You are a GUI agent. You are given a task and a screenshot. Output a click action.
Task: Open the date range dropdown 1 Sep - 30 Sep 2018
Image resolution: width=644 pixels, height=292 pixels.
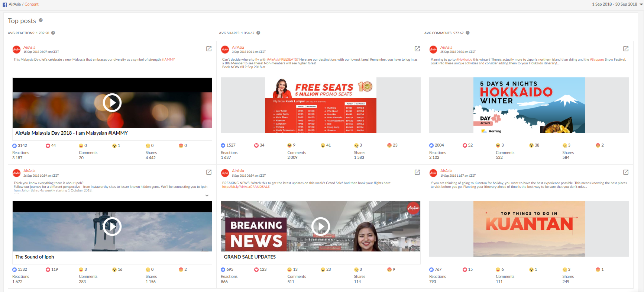pyautogui.click(x=617, y=4)
